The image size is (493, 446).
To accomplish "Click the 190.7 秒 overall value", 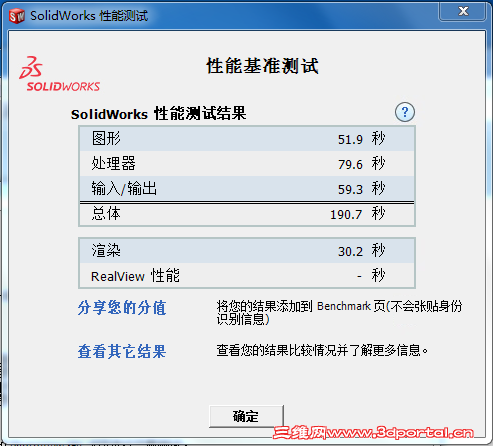I will pyautogui.click(x=358, y=214).
